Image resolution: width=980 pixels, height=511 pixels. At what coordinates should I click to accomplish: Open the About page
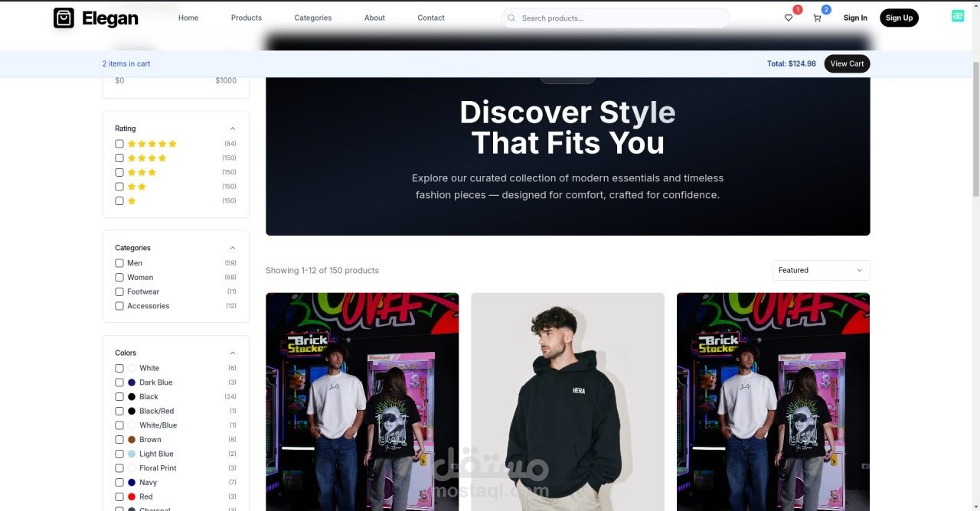coord(374,18)
